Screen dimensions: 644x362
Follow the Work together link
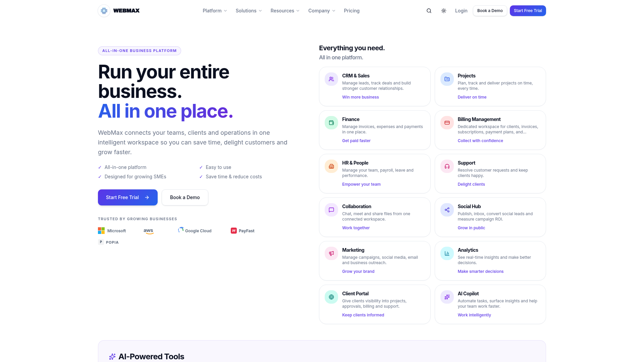(356, 228)
